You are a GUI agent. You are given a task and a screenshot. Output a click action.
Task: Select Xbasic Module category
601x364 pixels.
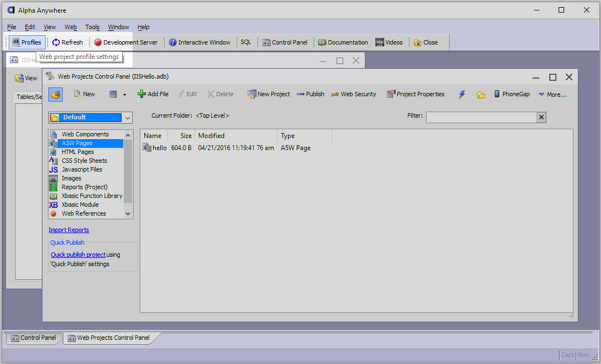tap(80, 205)
